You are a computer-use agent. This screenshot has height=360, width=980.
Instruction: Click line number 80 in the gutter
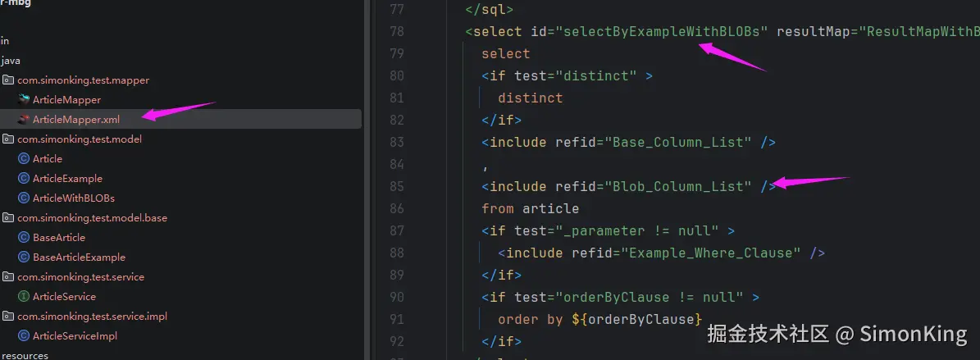397,76
